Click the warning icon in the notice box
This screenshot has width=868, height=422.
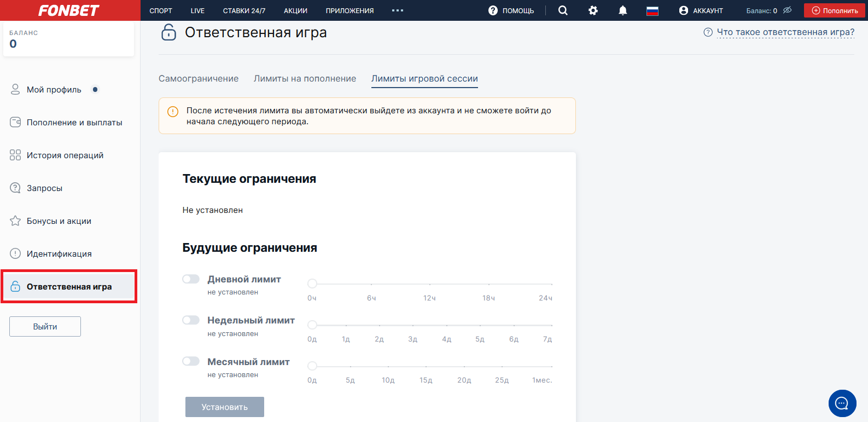[x=173, y=112]
